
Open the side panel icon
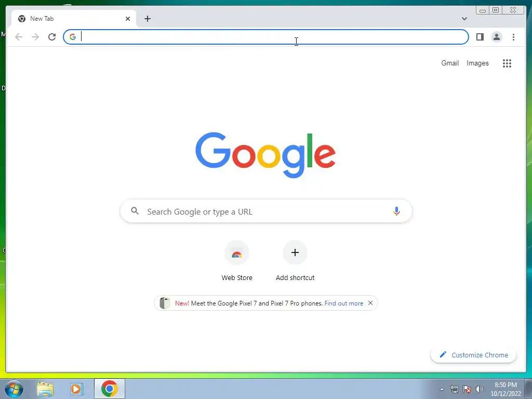pos(480,37)
